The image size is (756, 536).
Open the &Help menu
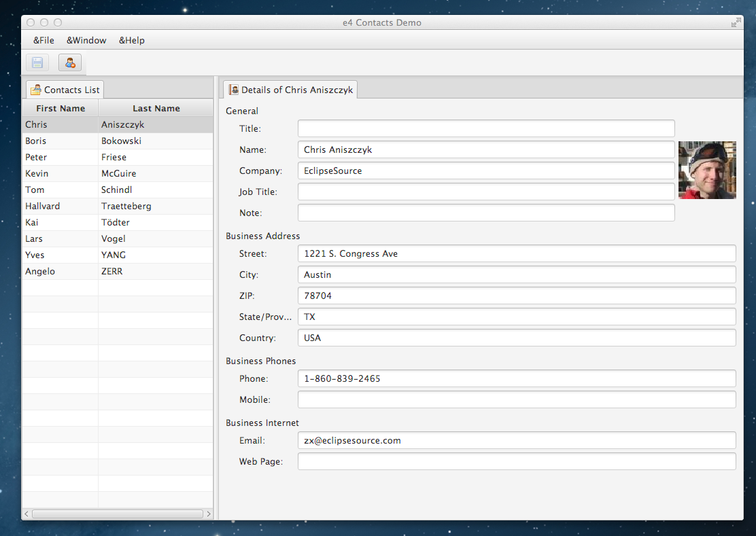[x=132, y=40]
